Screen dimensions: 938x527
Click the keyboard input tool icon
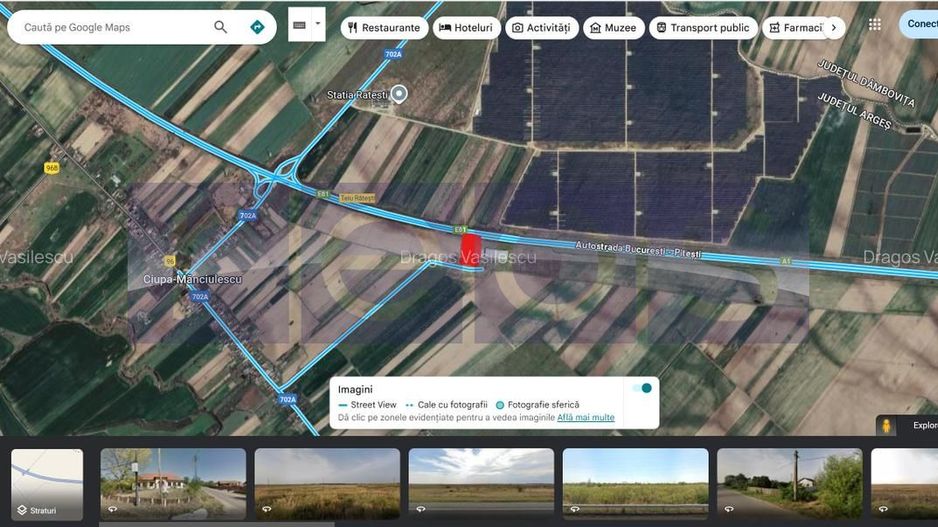tap(300, 25)
